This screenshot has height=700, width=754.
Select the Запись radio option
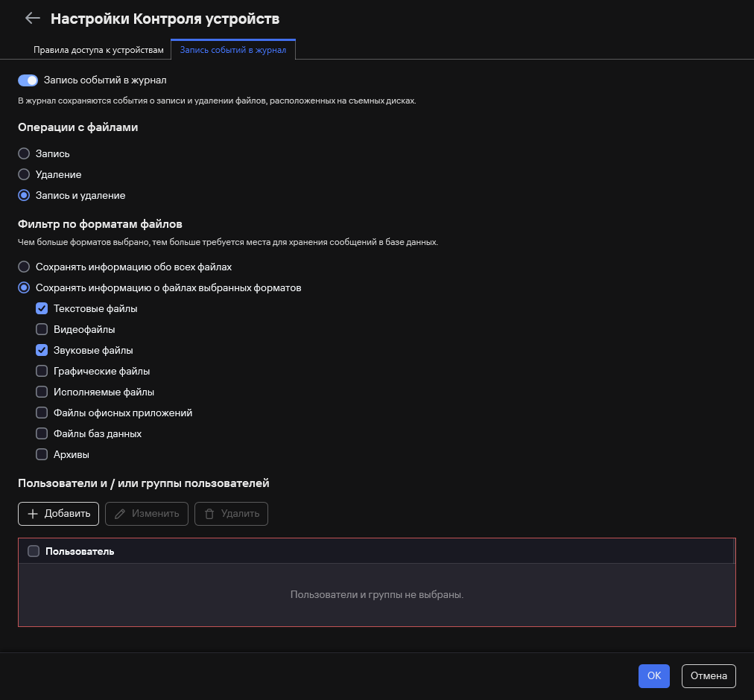[x=24, y=153]
